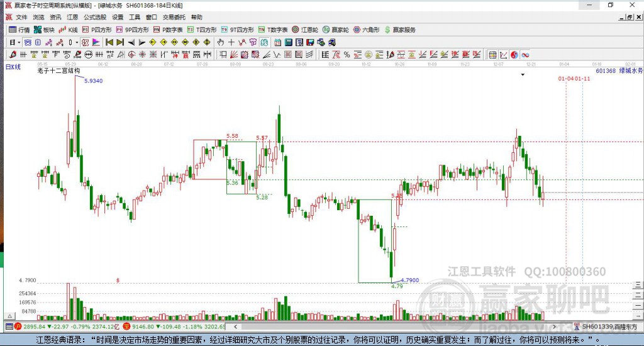Click the black right arrow icon
The width and height of the screenshot is (644, 346).
(142, 42)
